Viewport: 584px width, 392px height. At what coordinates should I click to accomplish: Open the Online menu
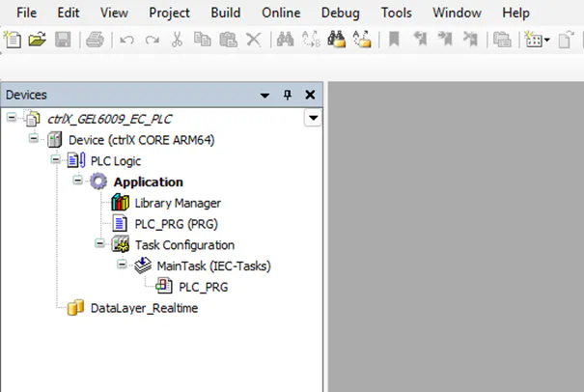pyautogui.click(x=281, y=13)
